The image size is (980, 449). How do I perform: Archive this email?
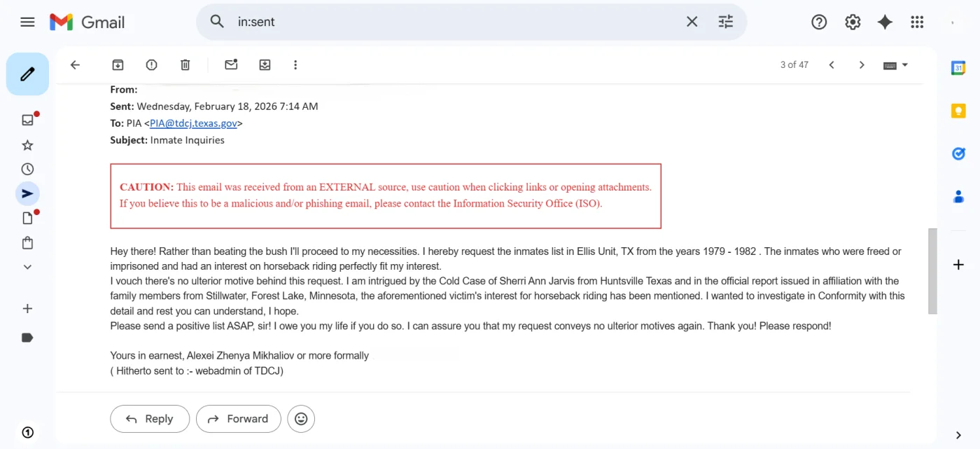click(118, 64)
